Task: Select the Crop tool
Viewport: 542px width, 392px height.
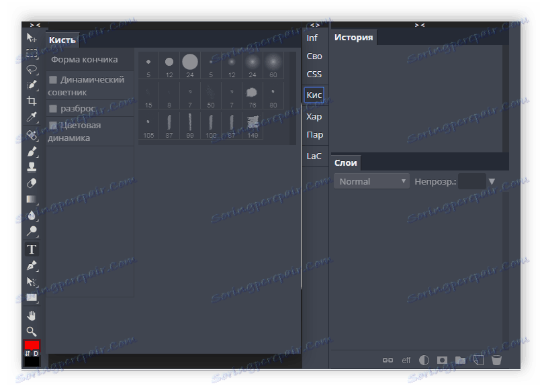Action: pyautogui.click(x=32, y=101)
